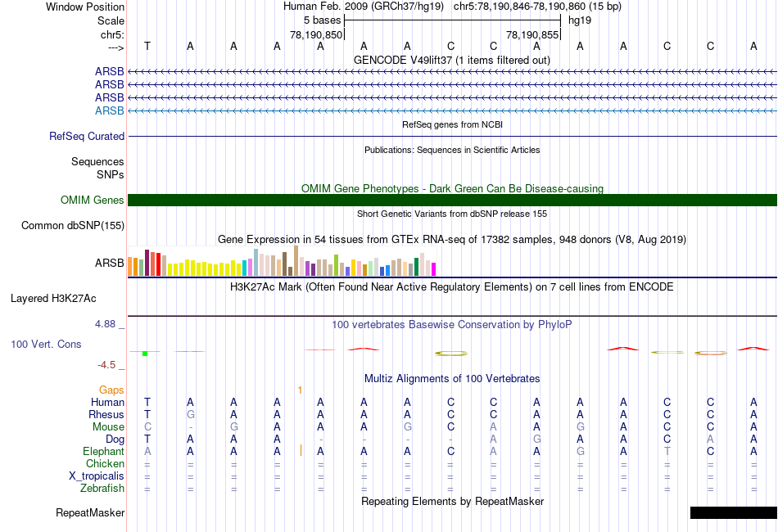Click the chr5:78,190,846-78,190,860 position text
Screen dimensions: 778x532
click(x=537, y=7)
